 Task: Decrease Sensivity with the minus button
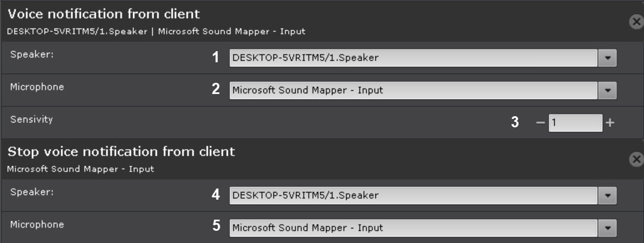[x=540, y=123]
